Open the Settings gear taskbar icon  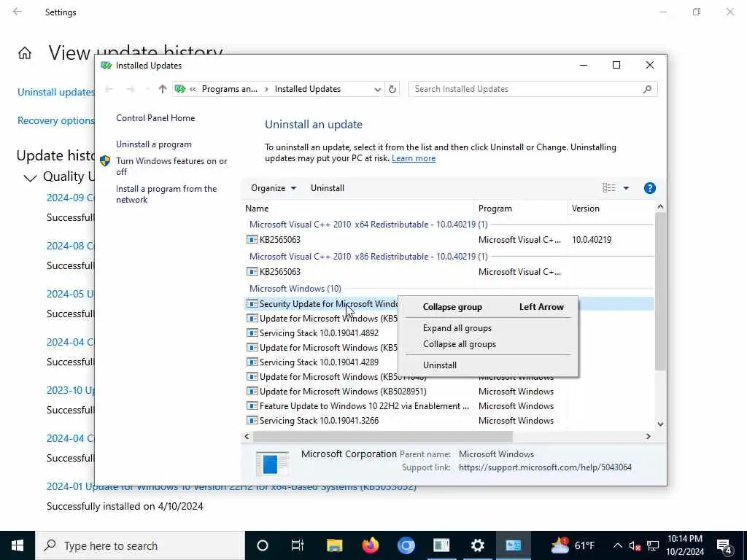point(477,545)
